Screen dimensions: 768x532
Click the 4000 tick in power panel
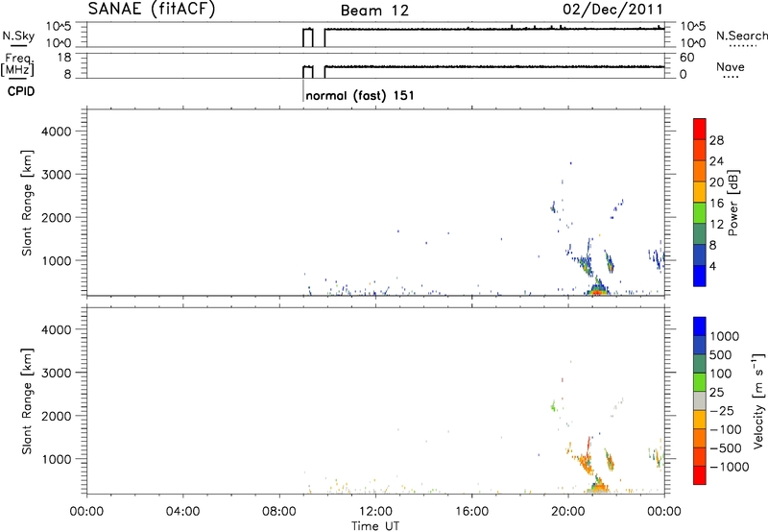(x=56, y=132)
